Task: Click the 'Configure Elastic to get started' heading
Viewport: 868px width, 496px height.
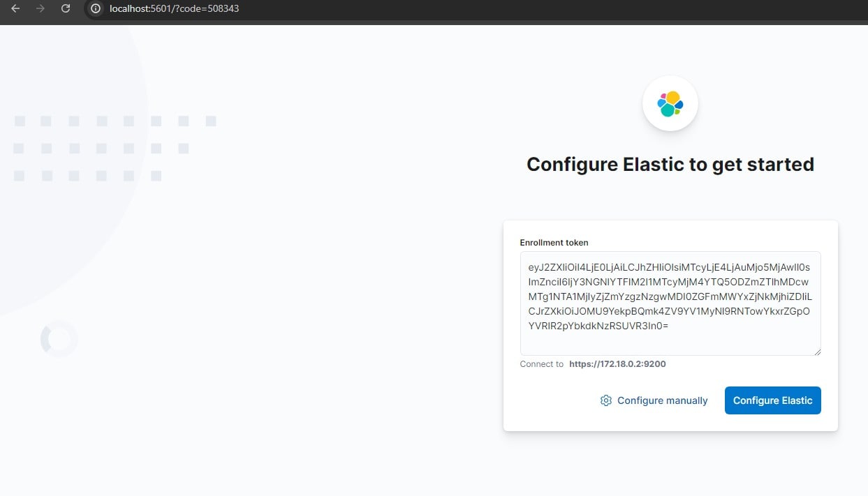Action: click(x=670, y=165)
